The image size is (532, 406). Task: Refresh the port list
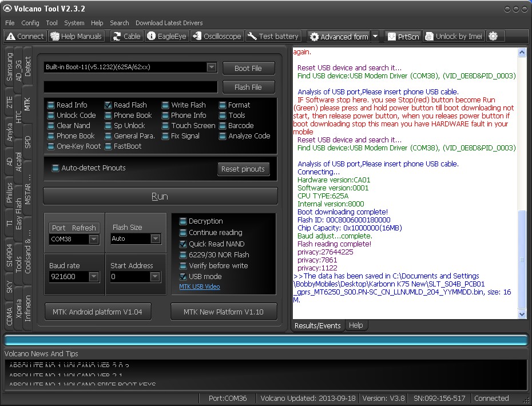84,228
